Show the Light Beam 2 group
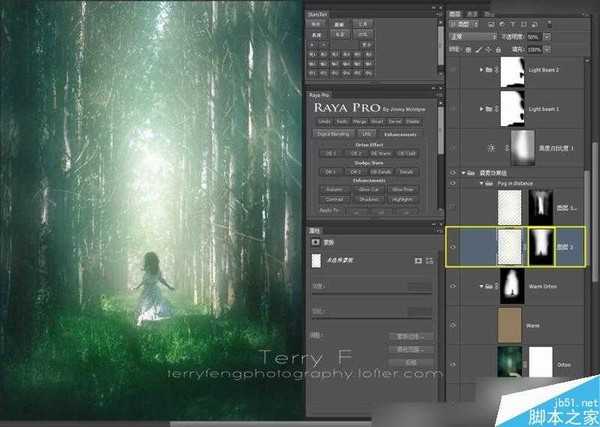Screen dimensions: 600x427 tap(453, 70)
